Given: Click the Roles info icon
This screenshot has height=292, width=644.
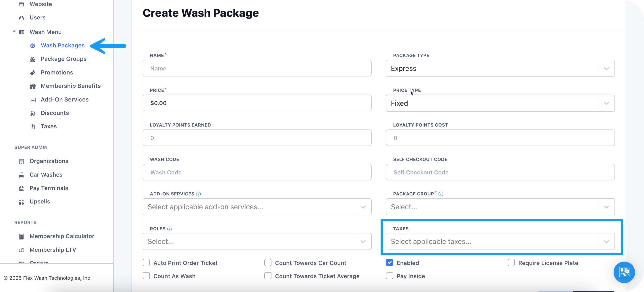Looking at the screenshot, I should pyautogui.click(x=169, y=229).
